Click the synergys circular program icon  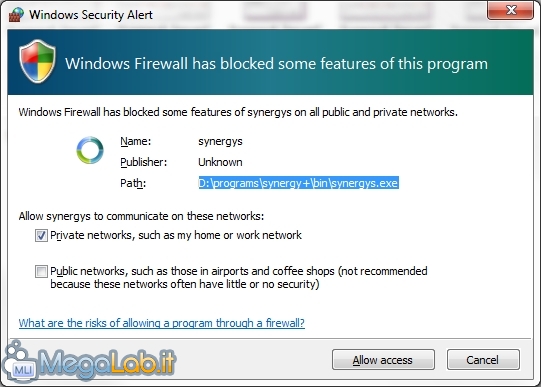pyautogui.click(x=90, y=150)
